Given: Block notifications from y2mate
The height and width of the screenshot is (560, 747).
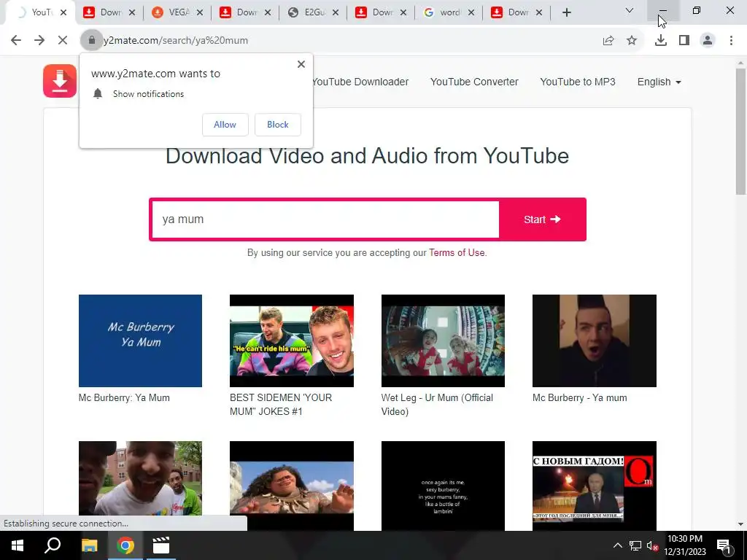Looking at the screenshot, I should pos(278,125).
